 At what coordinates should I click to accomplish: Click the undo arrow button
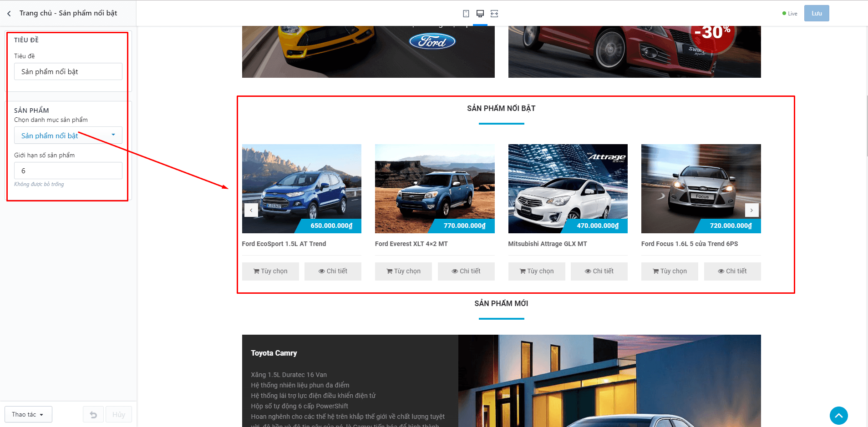point(93,415)
